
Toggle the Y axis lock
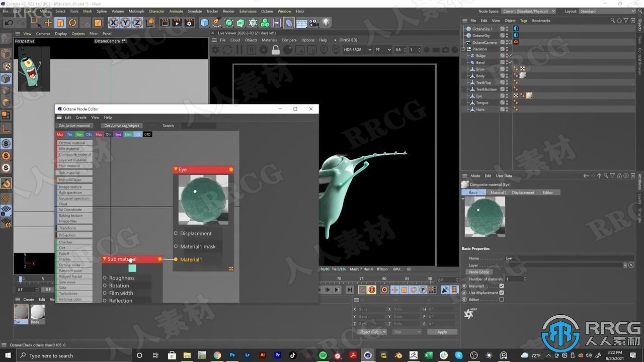(x=125, y=23)
